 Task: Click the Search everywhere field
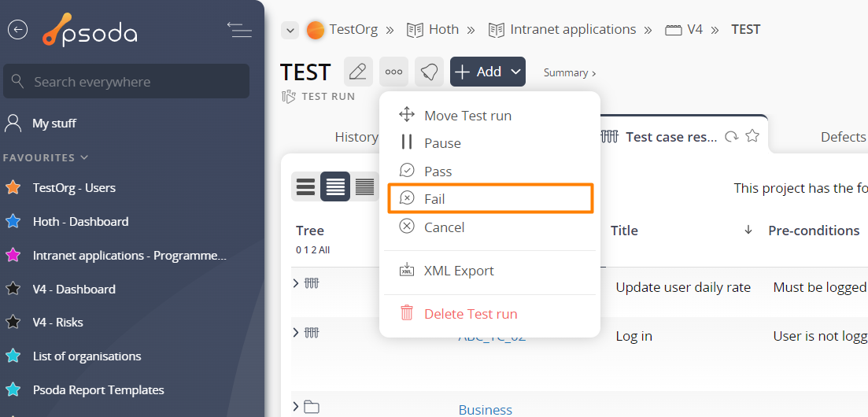tap(126, 81)
